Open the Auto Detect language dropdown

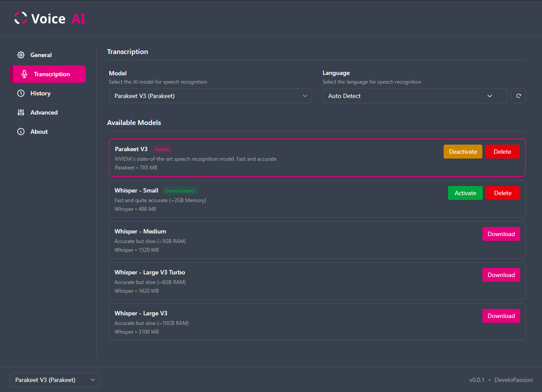415,96
